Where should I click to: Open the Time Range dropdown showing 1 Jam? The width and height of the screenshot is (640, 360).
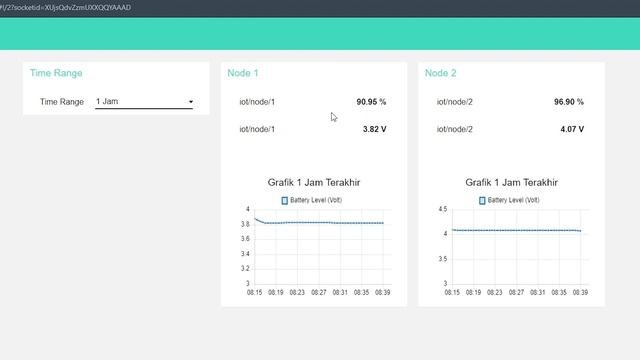coord(144,102)
